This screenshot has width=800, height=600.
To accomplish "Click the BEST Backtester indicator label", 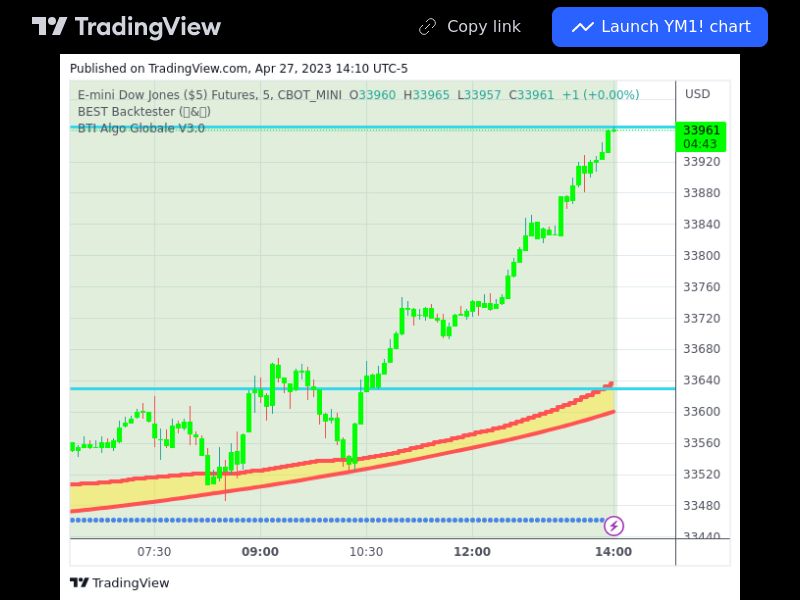I will point(144,111).
